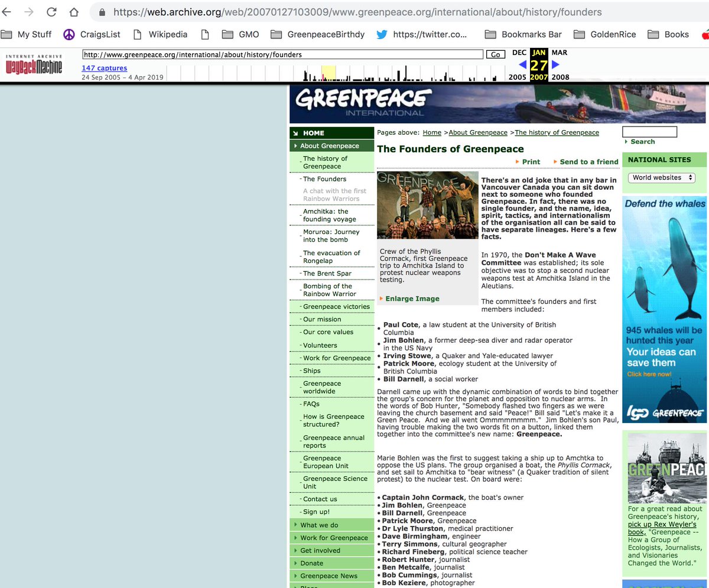
Task: Expand the Greenpeace News section
Action: (332, 576)
